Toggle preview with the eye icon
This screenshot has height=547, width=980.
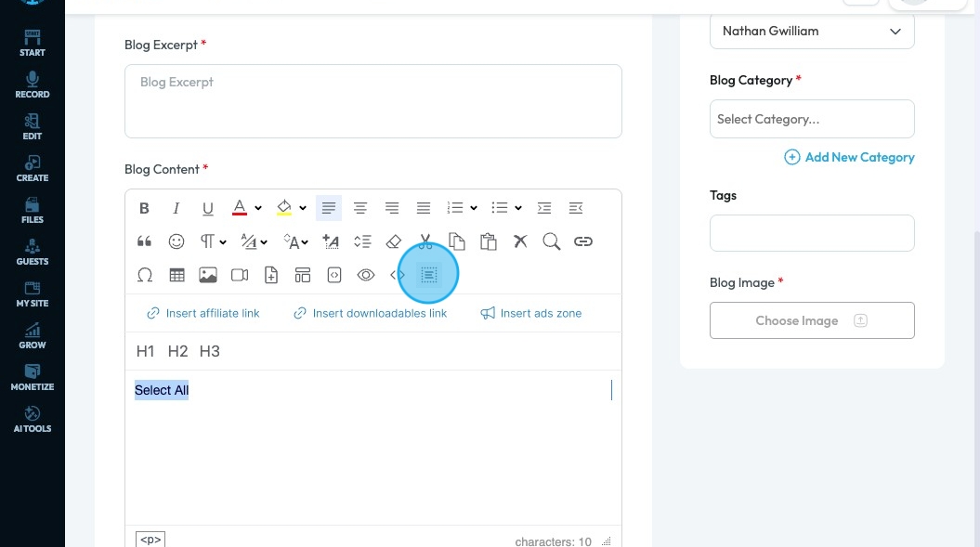click(x=366, y=275)
